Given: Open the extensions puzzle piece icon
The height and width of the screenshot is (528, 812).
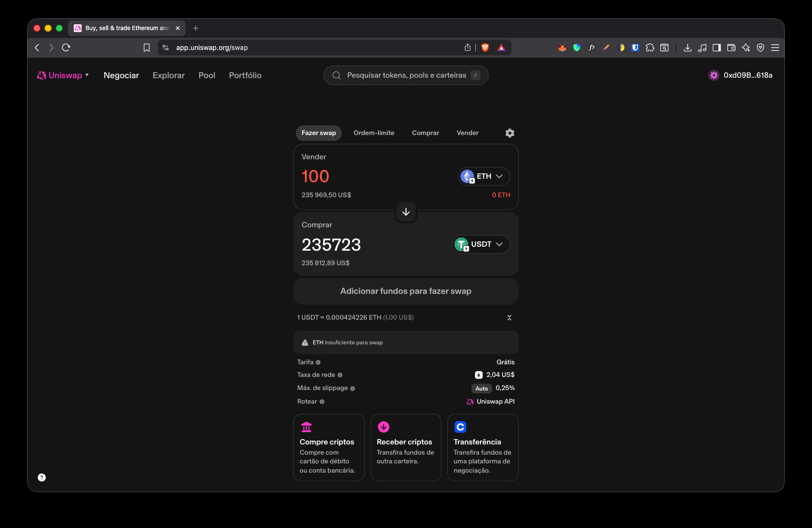Looking at the screenshot, I should [650, 48].
